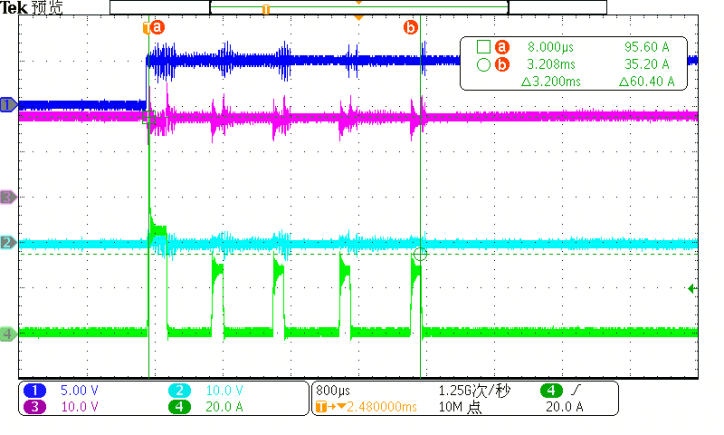
Task: Click the trigger source channel 4 badge
Action: (x=551, y=391)
